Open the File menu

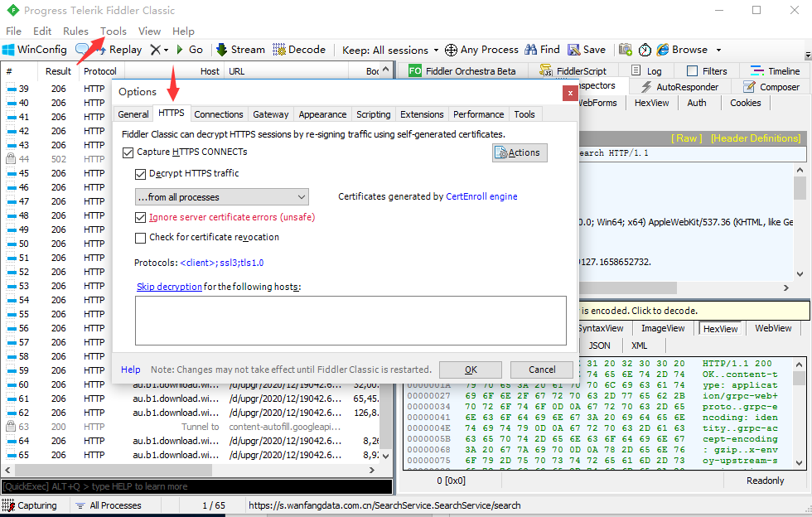point(13,31)
